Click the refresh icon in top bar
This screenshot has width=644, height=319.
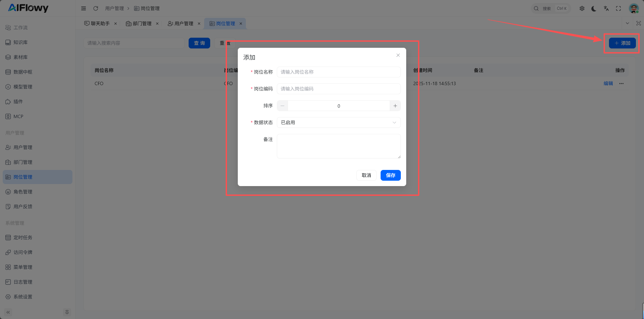pyautogui.click(x=96, y=8)
